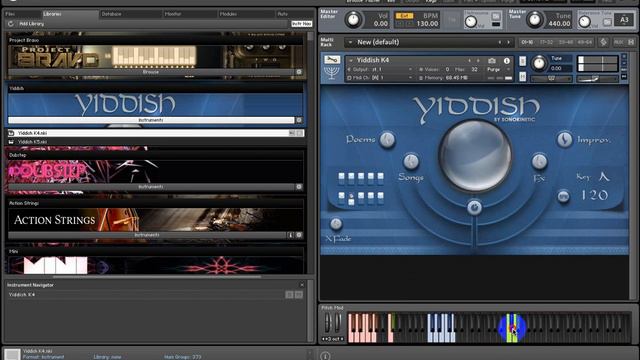Click Instruments under Action Strings banner
This screenshot has height=360, width=640.
coord(147,235)
